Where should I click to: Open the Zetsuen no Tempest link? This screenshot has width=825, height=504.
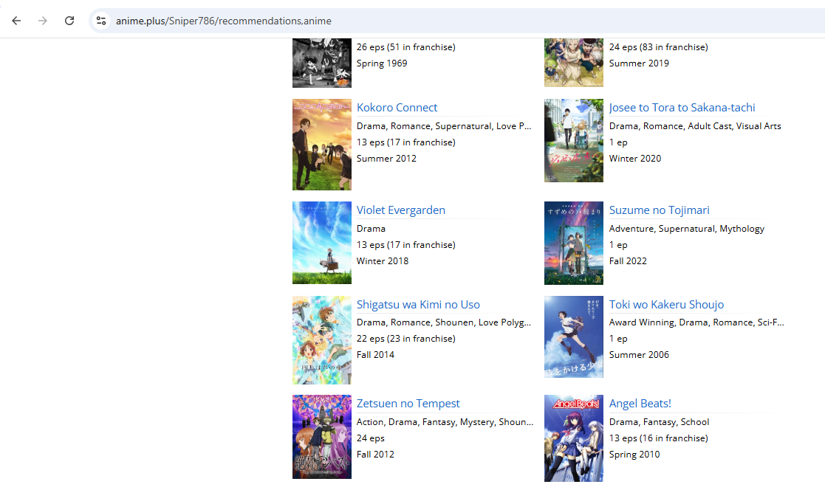408,403
